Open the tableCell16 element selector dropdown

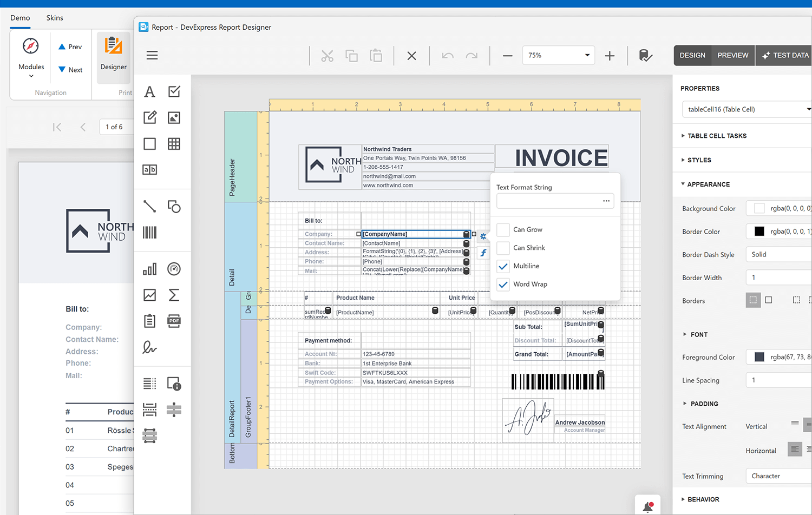[x=747, y=109]
